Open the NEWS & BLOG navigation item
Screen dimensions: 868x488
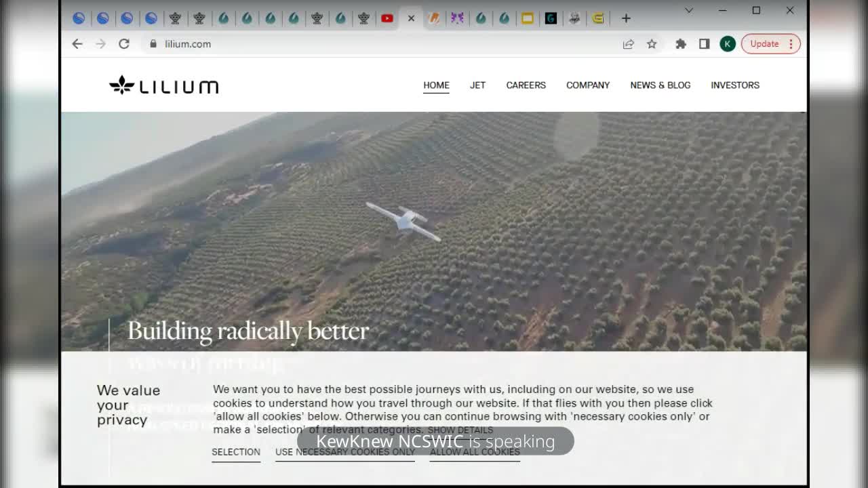[660, 85]
